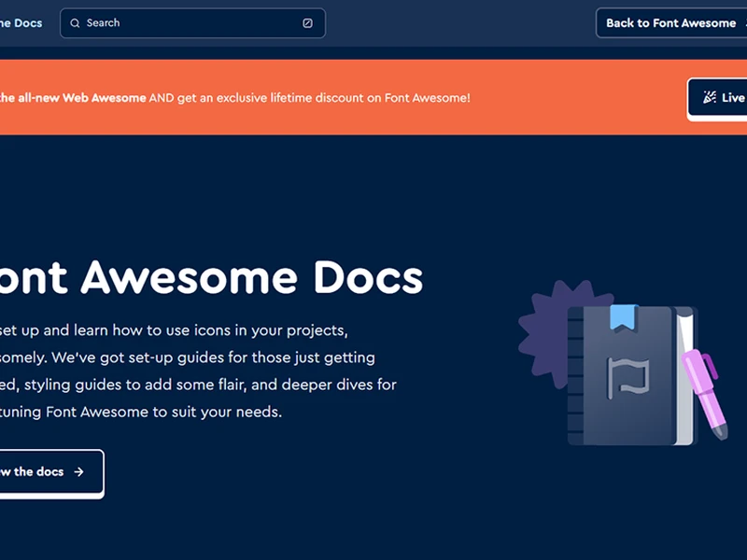
Task: Open the Docs link in the header
Action: pos(21,22)
